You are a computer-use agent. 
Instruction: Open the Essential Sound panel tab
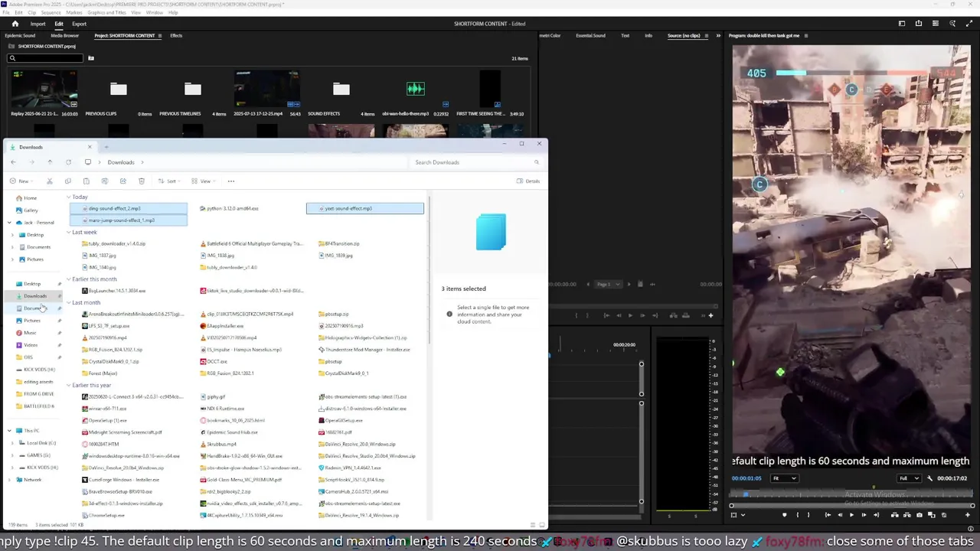[590, 35]
